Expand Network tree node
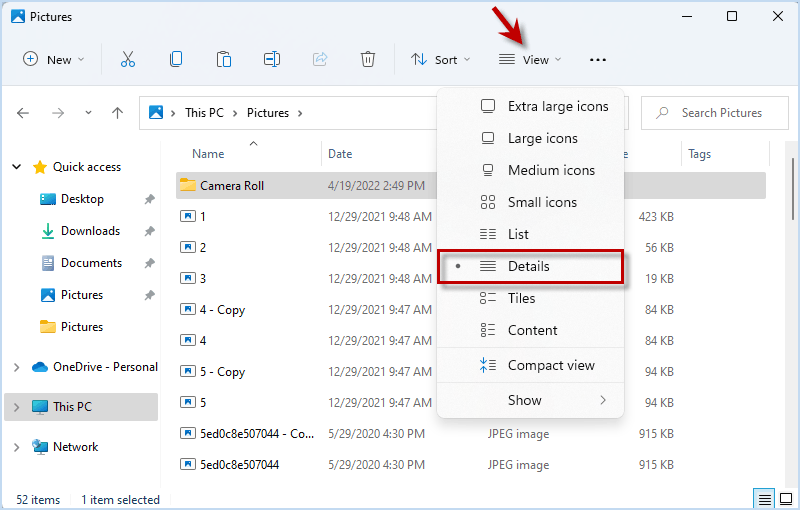 click(x=17, y=447)
